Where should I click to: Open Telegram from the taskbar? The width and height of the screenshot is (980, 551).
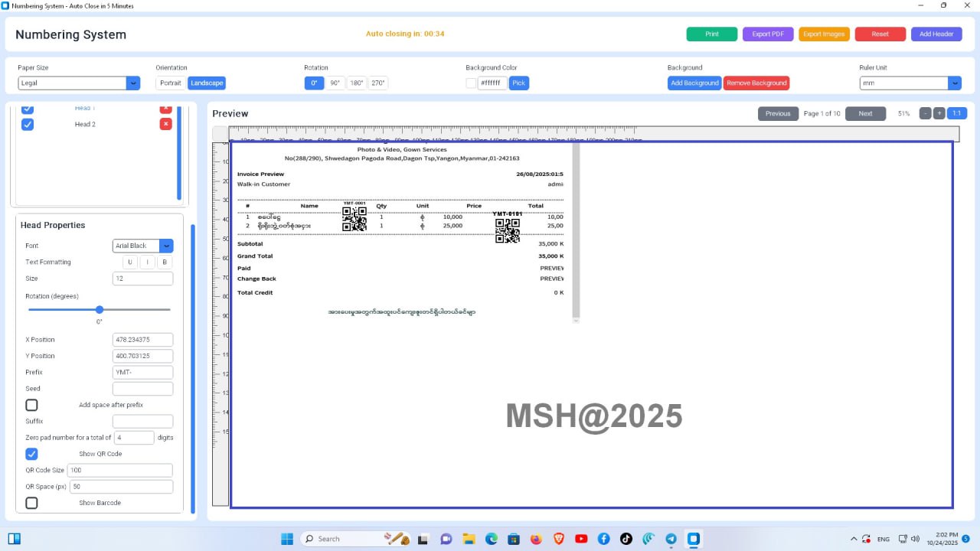click(671, 539)
